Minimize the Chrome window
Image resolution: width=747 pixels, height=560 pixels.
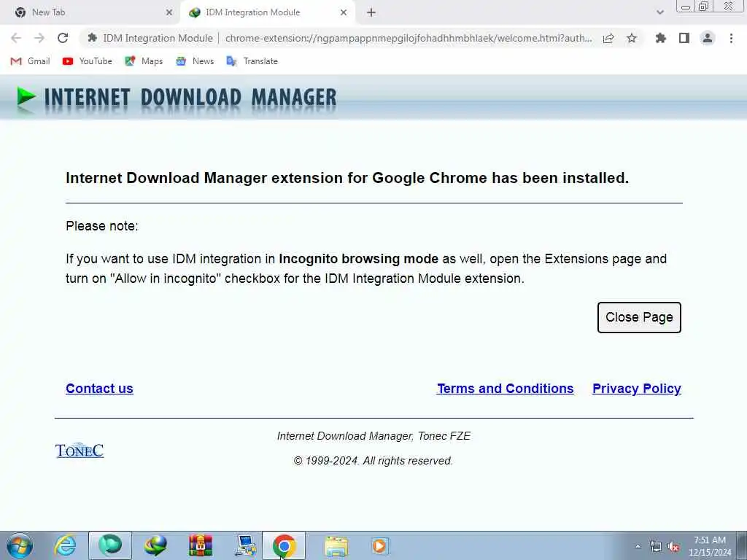686,6
